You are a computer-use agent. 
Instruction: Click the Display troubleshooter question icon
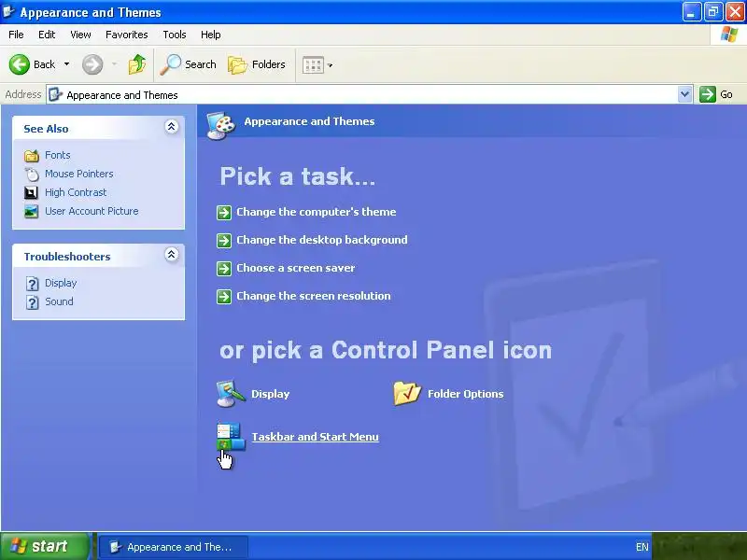[32, 284]
